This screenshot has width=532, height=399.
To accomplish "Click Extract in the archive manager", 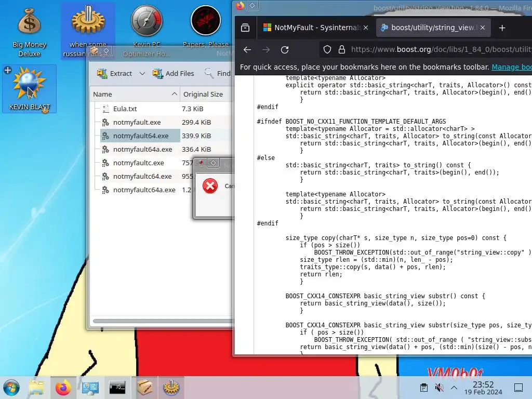I will click(x=114, y=73).
